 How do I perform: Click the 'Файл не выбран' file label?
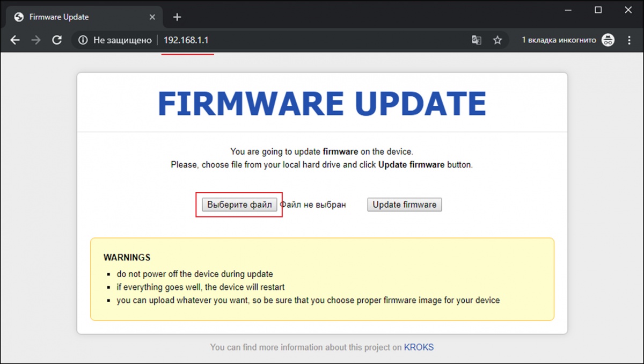pos(313,205)
